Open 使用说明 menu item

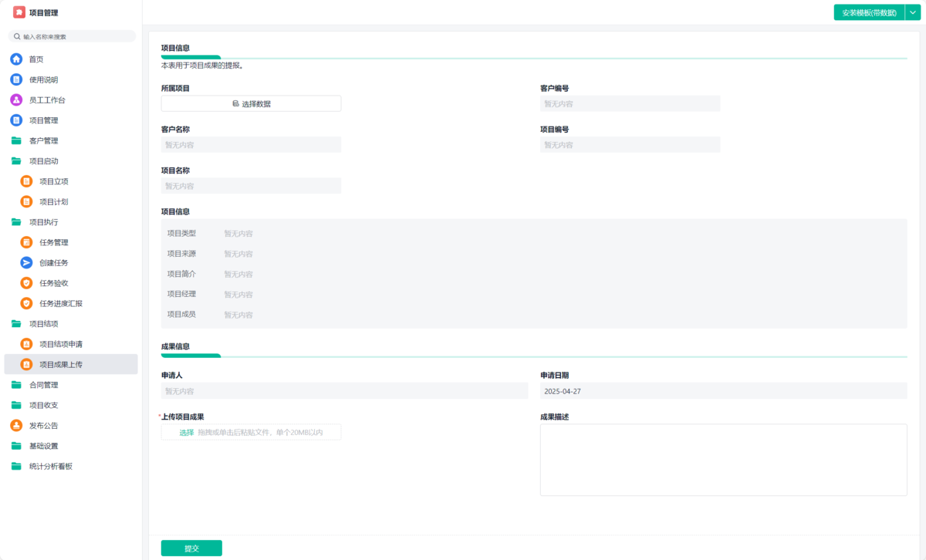(71, 79)
